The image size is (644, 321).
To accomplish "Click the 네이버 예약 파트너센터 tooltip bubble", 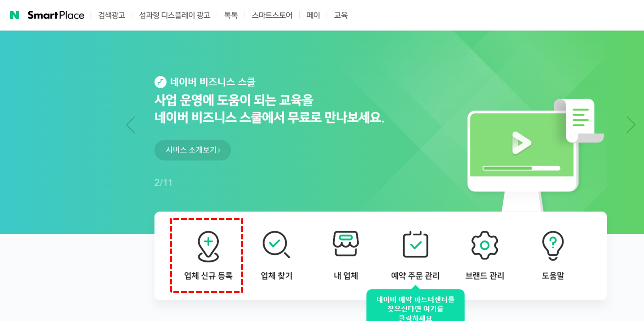I will click(x=415, y=305).
